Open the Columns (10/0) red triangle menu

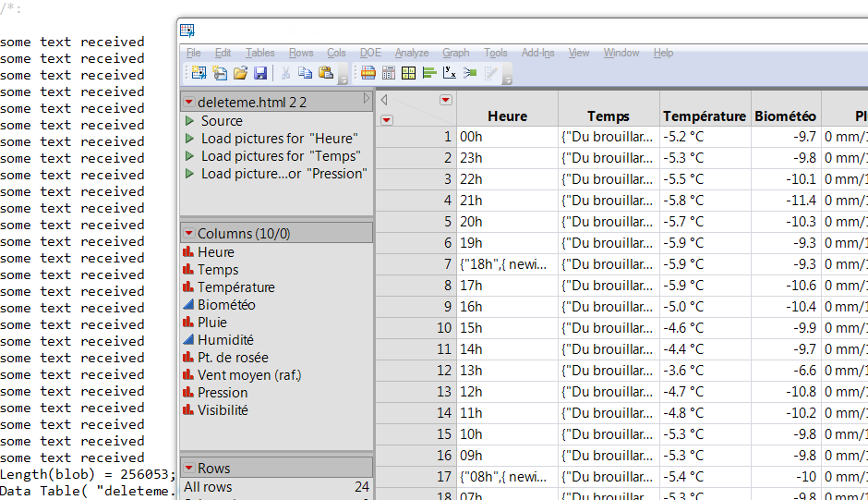(188, 233)
